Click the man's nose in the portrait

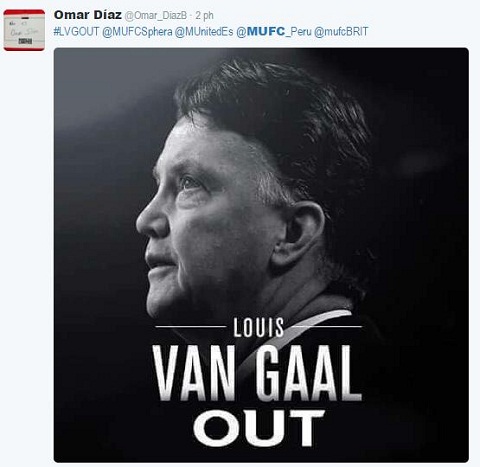pyautogui.click(x=151, y=220)
